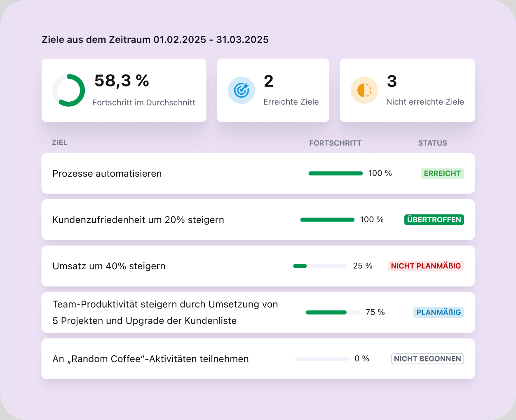This screenshot has height=420, width=516.
Task: Click the period heading 01.02.2025 - 31.03.2025
Action: [155, 40]
